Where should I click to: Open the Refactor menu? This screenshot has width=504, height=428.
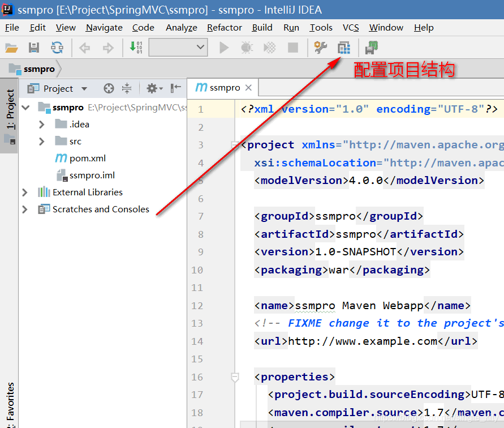[x=225, y=28]
